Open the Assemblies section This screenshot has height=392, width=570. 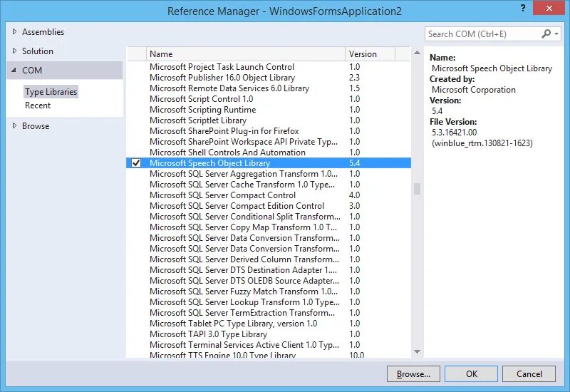pos(43,32)
